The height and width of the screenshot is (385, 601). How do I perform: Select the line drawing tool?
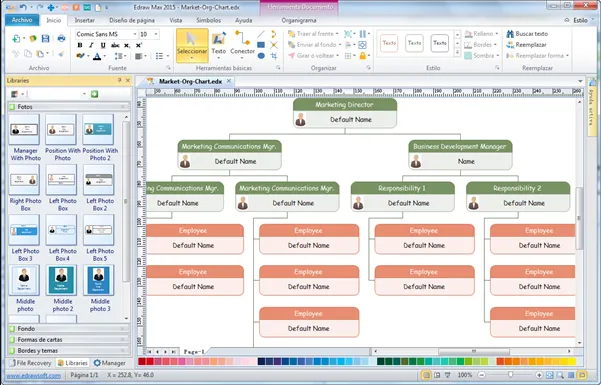click(x=261, y=34)
